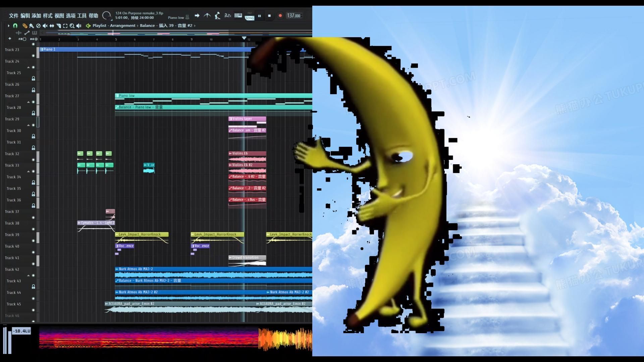This screenshot has height=362, width=644.
Task: Select the Slice tool
Action: pos(59,25)
